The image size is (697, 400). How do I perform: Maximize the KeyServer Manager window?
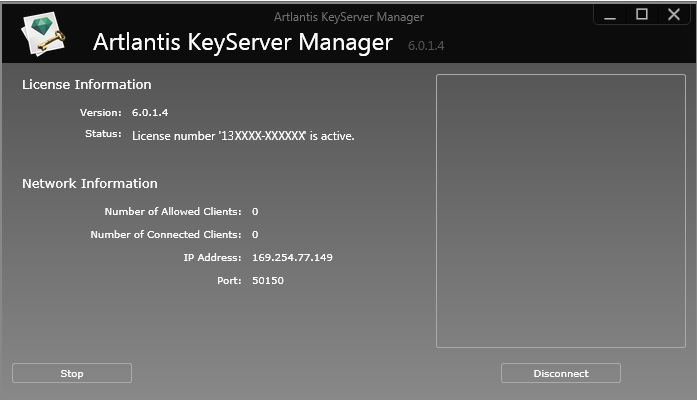click(x=641, y=14)
